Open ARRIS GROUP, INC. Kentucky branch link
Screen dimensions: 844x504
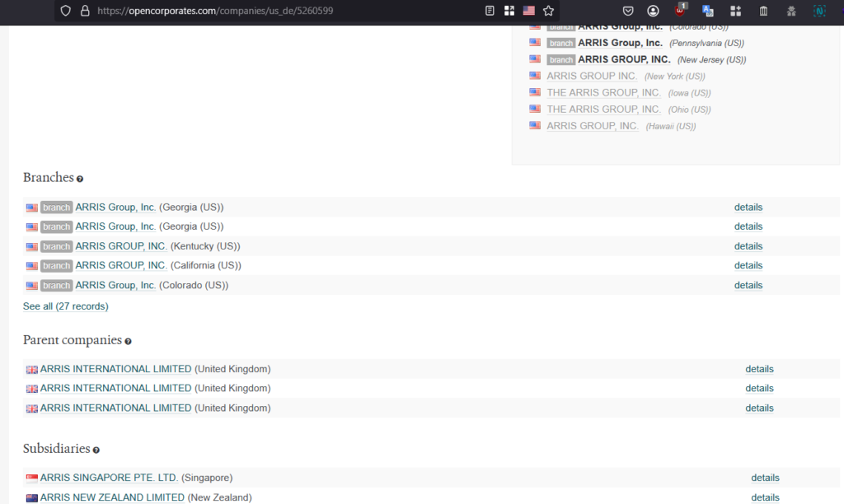(121, 246)
